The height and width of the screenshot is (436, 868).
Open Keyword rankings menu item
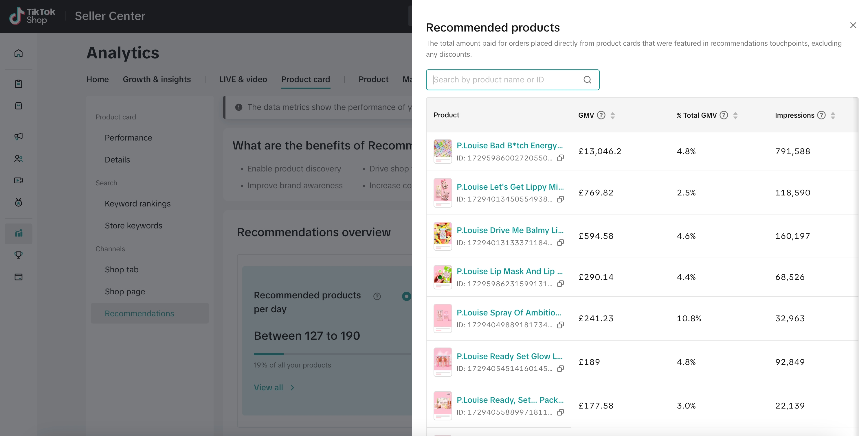pos(137,204)
